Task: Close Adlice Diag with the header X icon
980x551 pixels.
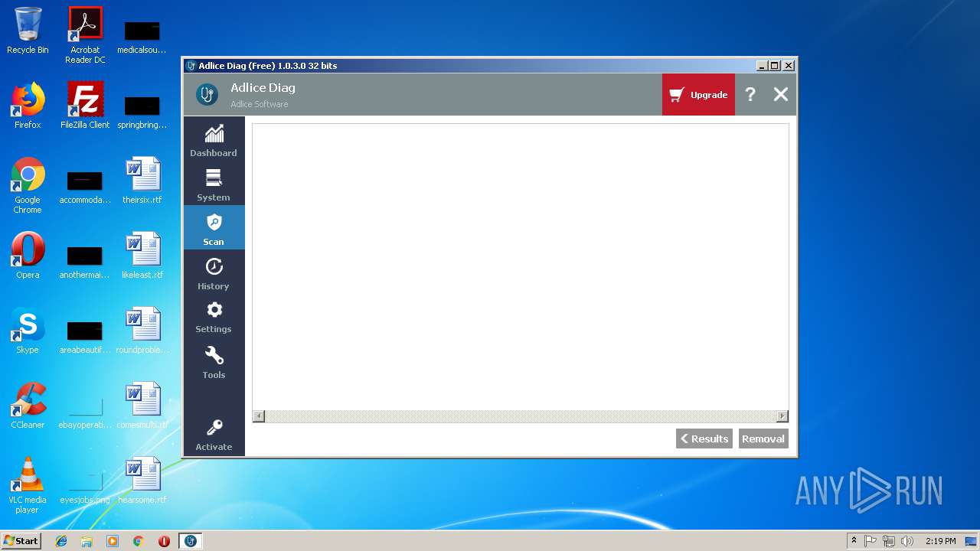Action: pos(780,94)
